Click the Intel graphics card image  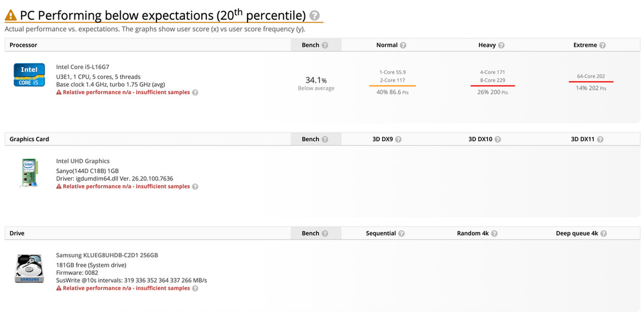[x=29, y=173]
